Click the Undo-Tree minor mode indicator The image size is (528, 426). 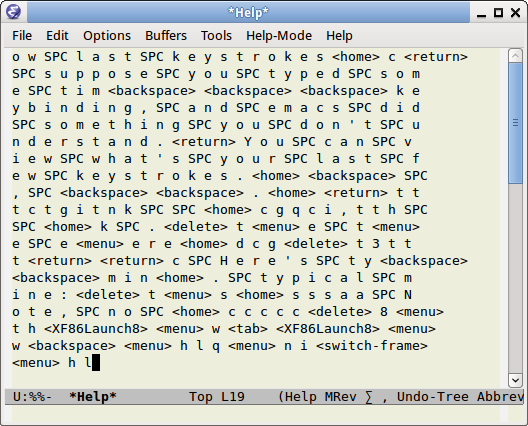[x=432, y=397]
